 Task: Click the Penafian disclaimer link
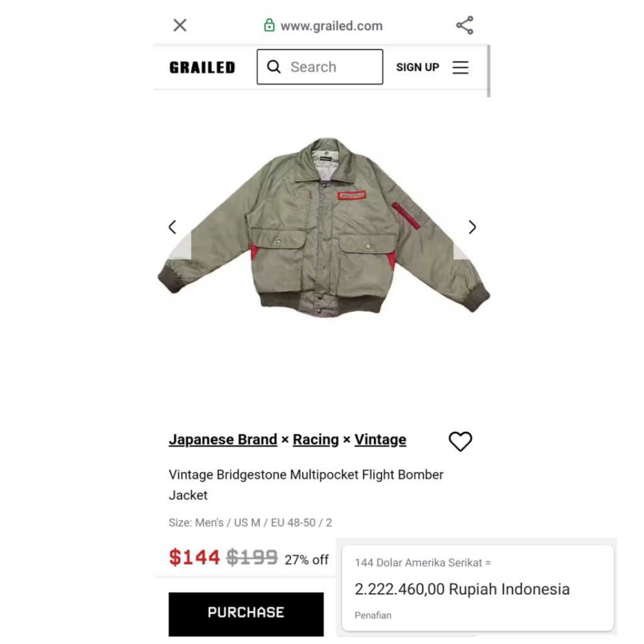coord(373,615)
